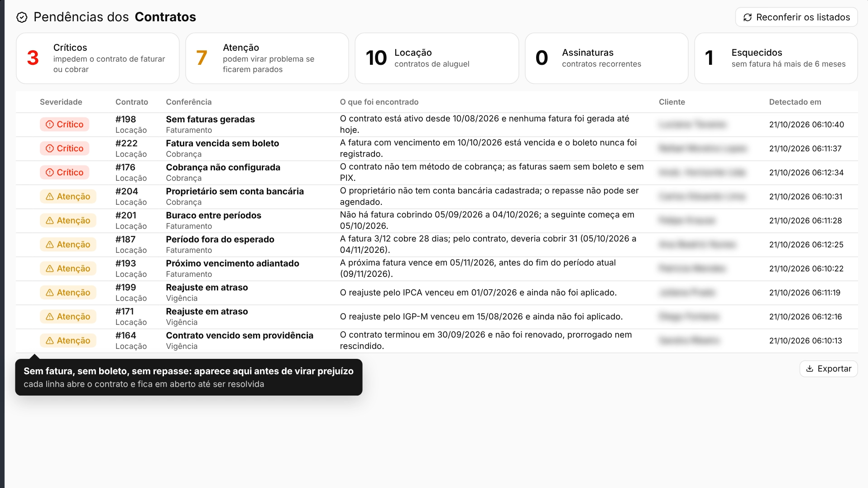This screenshot has width=868, height=488.
Task: Click 'Sem faturas geradas' conference title
Action: point(211,119)
